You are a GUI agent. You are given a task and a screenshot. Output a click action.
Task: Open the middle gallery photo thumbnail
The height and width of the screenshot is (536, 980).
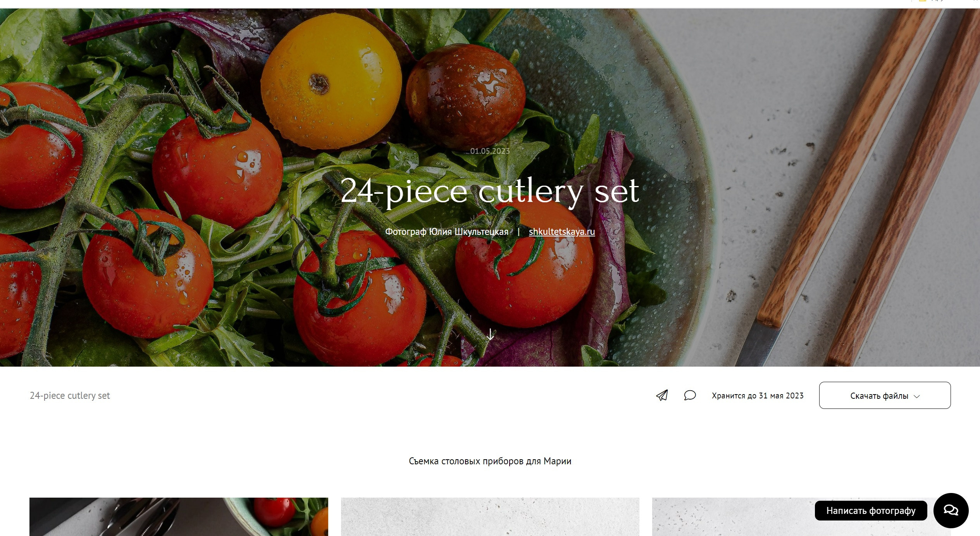pyautogui.click(x=490, y=517)
